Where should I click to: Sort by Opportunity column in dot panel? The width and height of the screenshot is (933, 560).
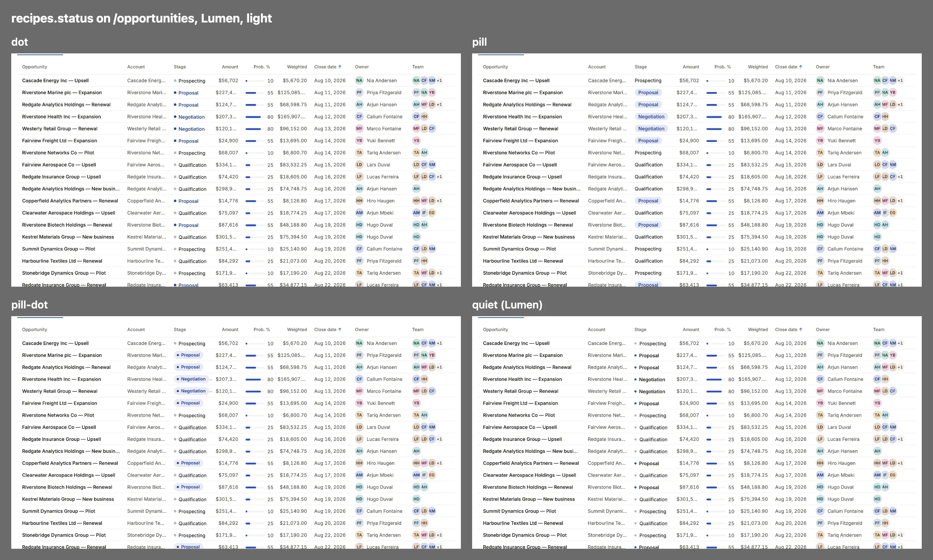(35, 67)
